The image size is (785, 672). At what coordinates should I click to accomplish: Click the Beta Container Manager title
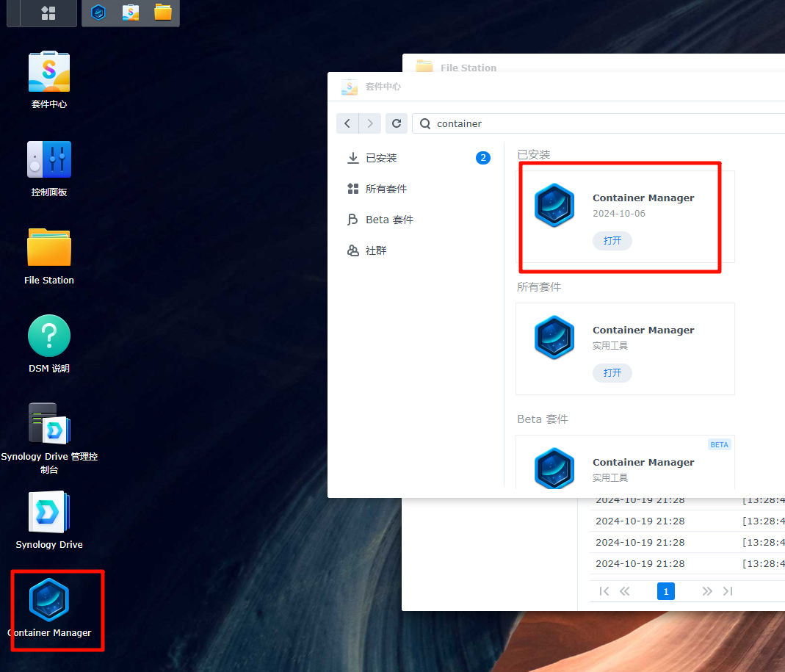[643, 462]
